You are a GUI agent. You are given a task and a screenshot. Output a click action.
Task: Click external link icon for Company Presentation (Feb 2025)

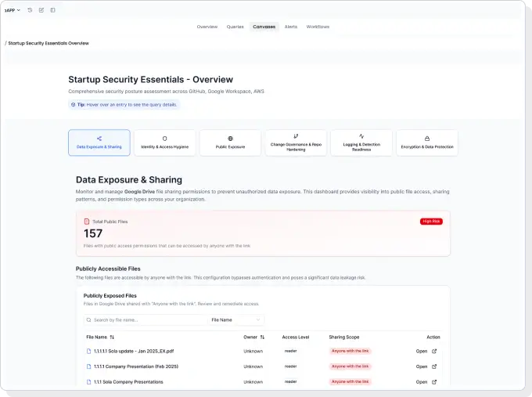click(x=434, y=366)
